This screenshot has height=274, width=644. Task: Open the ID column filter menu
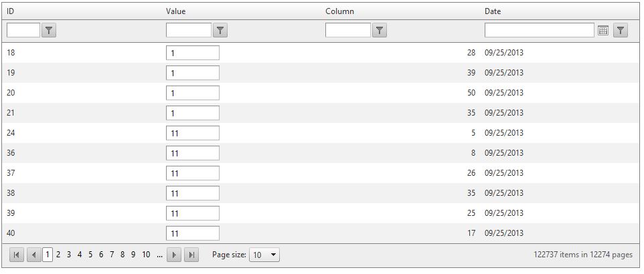point(49,30)
